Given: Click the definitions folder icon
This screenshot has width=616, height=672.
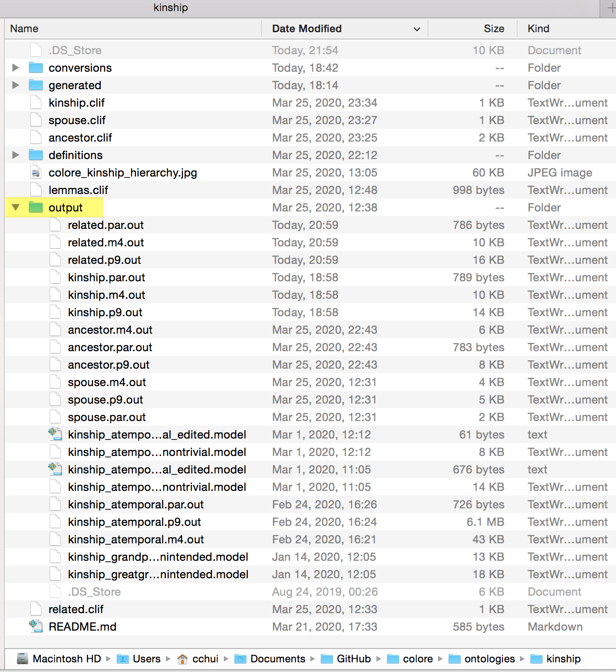Looking at the screenshot, I should [x=35, y=155].
